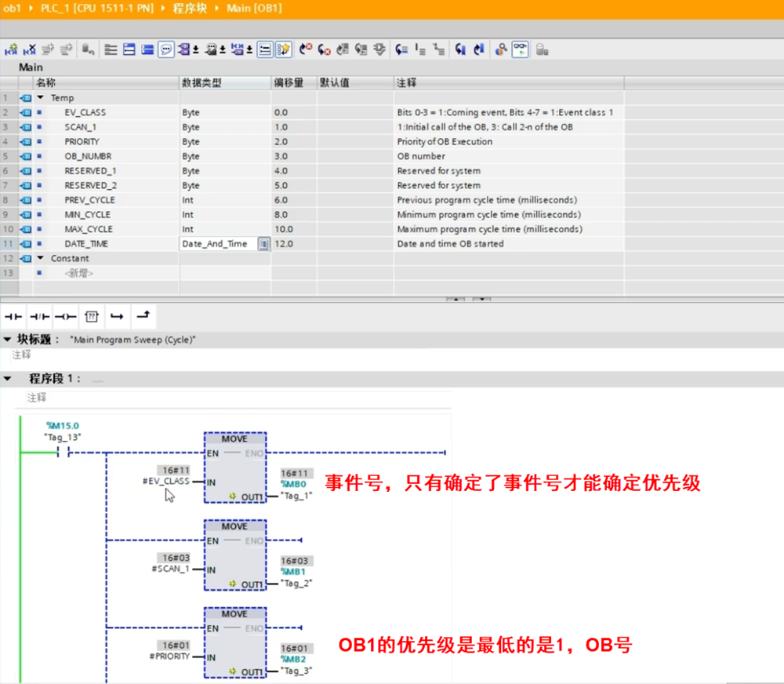
Task: Toggle the network comments display button
Action: pos(166,49)
